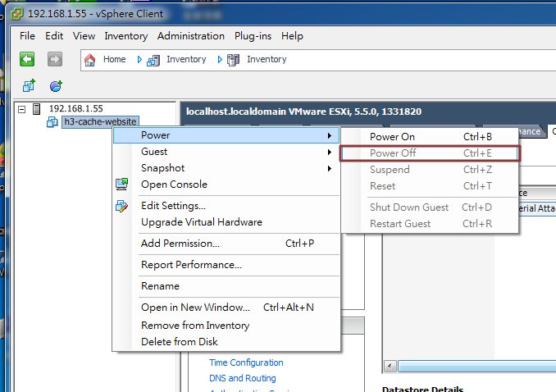This screenshot has width=556, height=392.
Task: Select Remove from Inventory
Action: (x=226, y=325)
